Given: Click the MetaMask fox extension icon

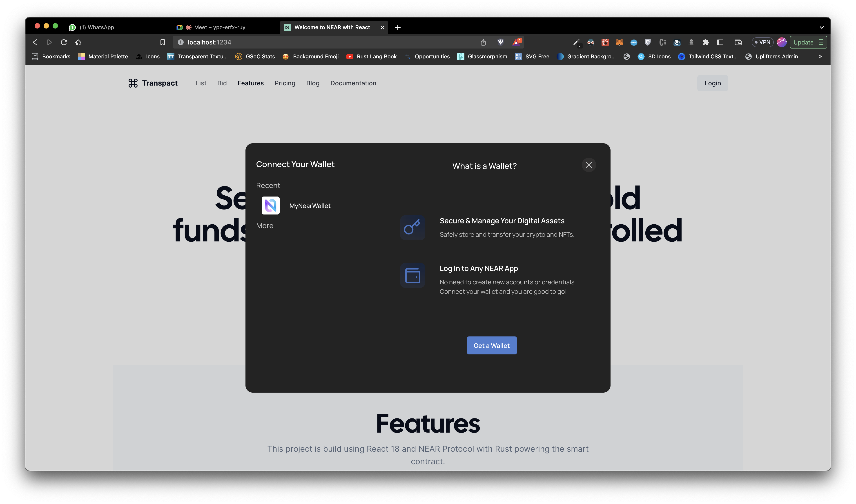Looking at the screenshot, I should click(619, 42).
